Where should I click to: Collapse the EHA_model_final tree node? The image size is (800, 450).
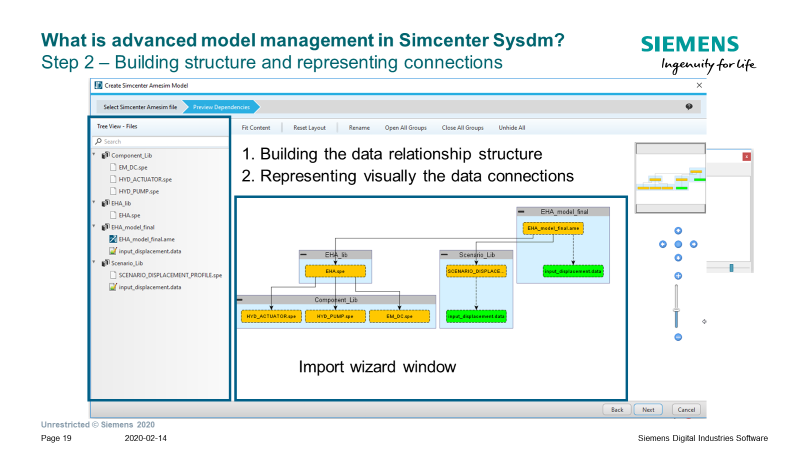[x=94, y=226]
